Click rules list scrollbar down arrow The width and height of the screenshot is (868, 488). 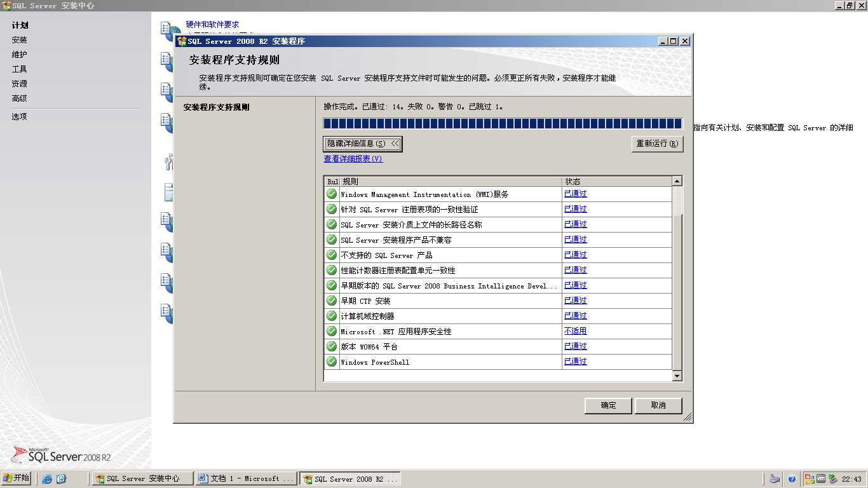tap(677, 376)
